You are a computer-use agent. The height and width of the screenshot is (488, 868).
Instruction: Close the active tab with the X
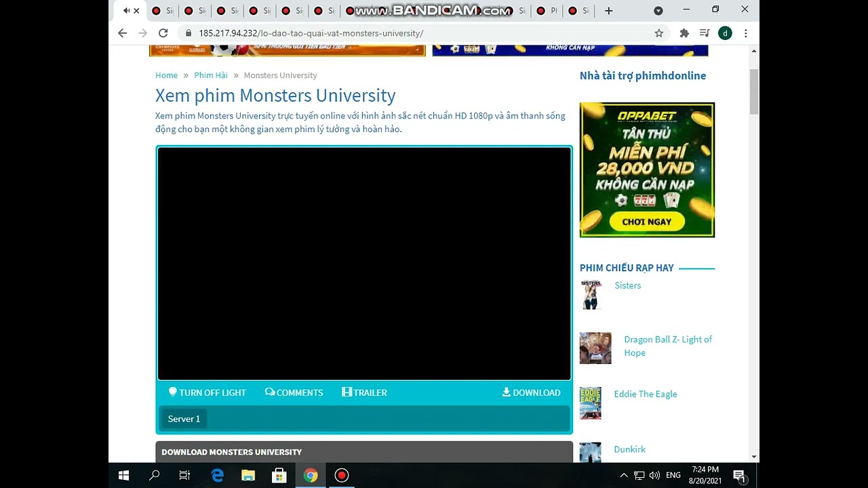coord(136,11)
